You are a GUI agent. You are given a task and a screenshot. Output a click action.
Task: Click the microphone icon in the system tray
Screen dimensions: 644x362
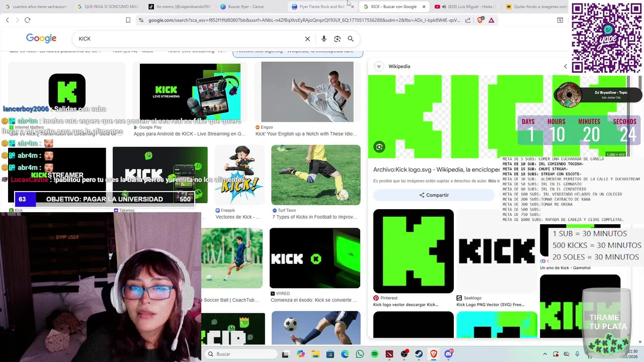pyautogui.click(x=578, y=354)
